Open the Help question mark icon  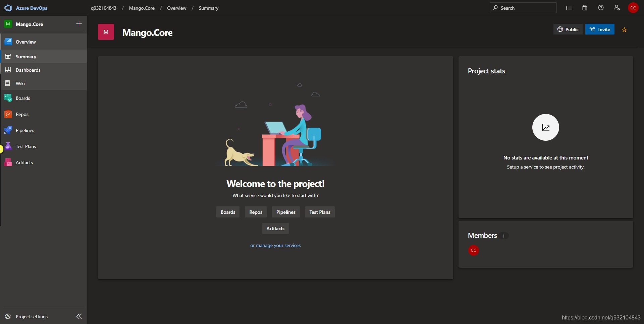coord(601,8)
